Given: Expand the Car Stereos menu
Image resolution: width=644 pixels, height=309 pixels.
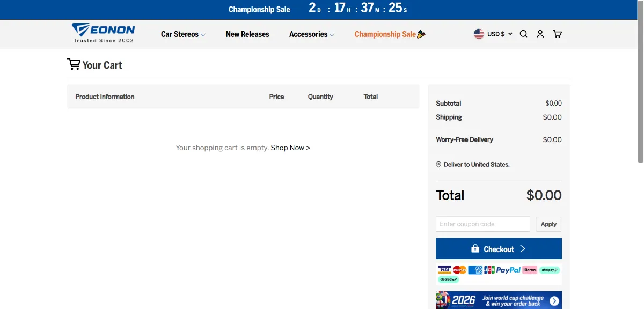Looking at the screenshot, I should click(x=183, y=34).
